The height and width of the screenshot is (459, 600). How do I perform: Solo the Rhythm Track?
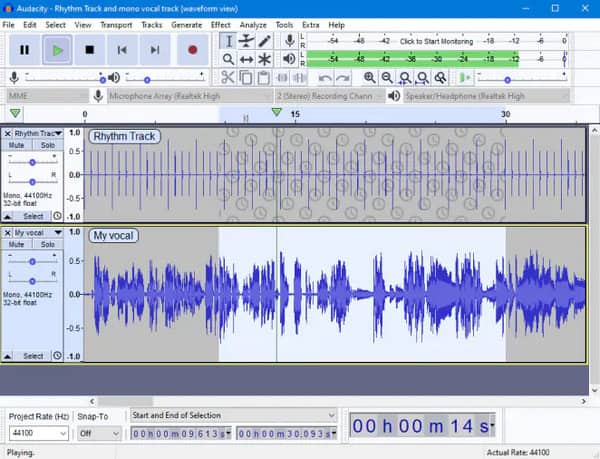click(x=47, y=145)
